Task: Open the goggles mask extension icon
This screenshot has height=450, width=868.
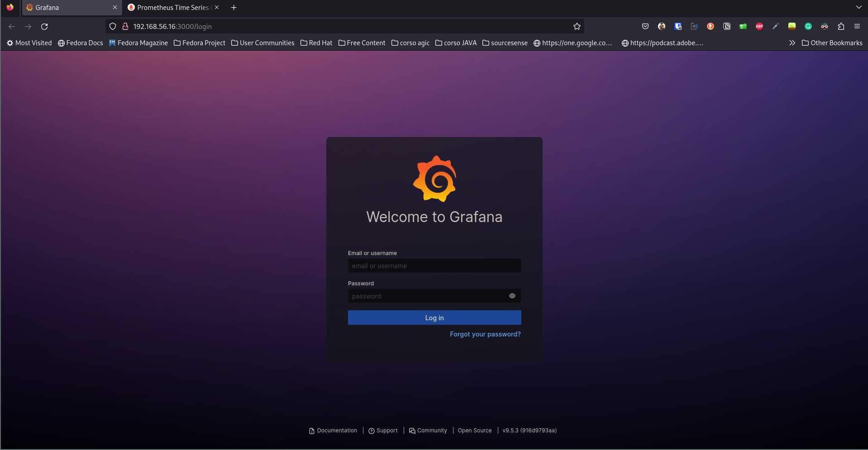Action: coord(825,26)
